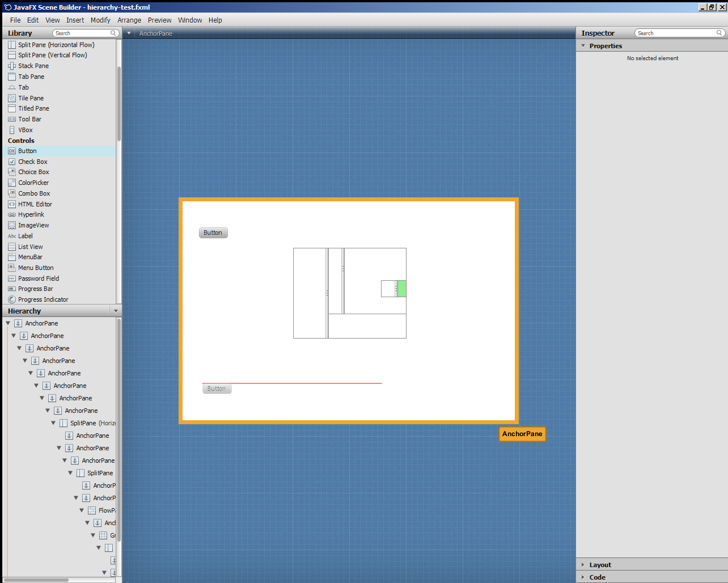The image size is (728, 583).
Task: Click the Check Box icon in Library
Action: pos(12,162)
